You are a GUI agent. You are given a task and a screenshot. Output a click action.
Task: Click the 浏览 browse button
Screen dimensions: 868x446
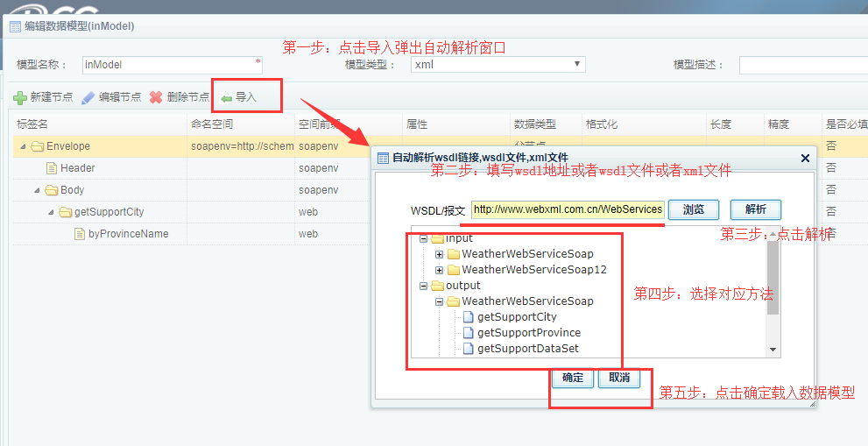pos(694,209)
